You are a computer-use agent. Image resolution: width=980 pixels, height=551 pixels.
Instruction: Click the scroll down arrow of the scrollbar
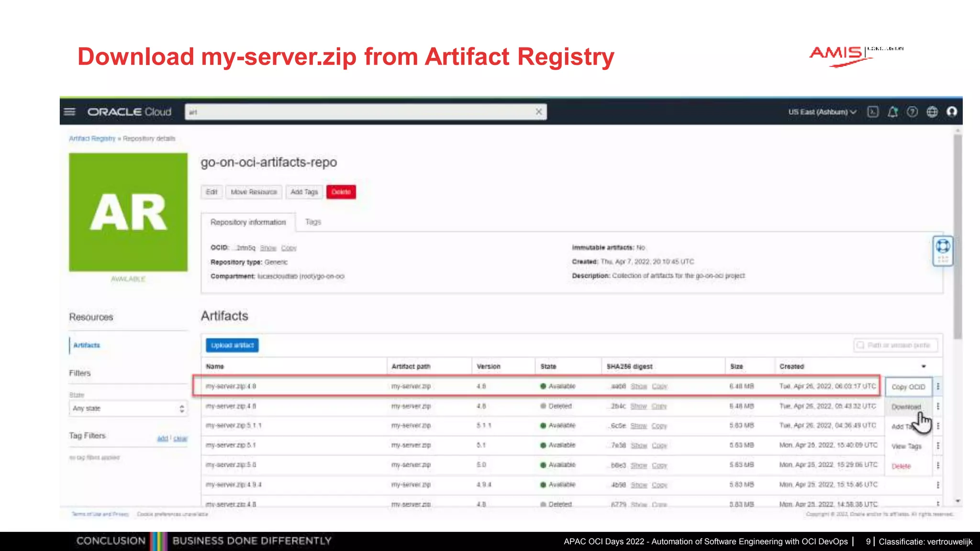pyautogui.click(x=958, y=501)
